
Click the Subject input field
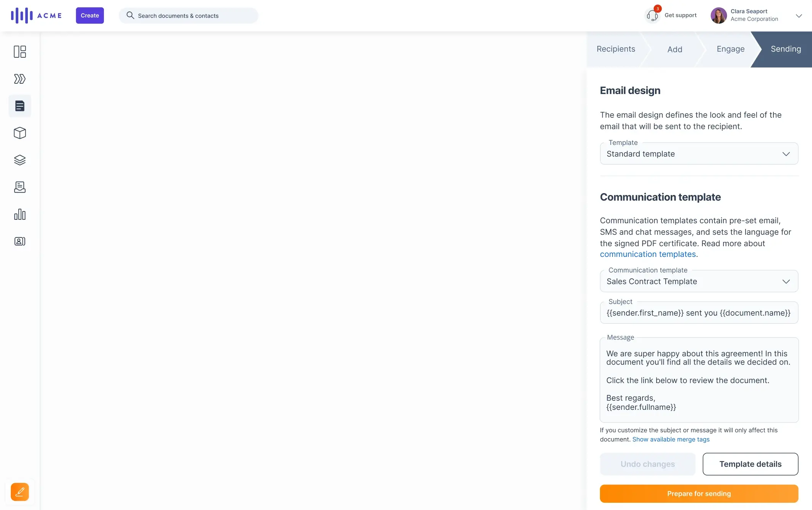pos(699,313)
